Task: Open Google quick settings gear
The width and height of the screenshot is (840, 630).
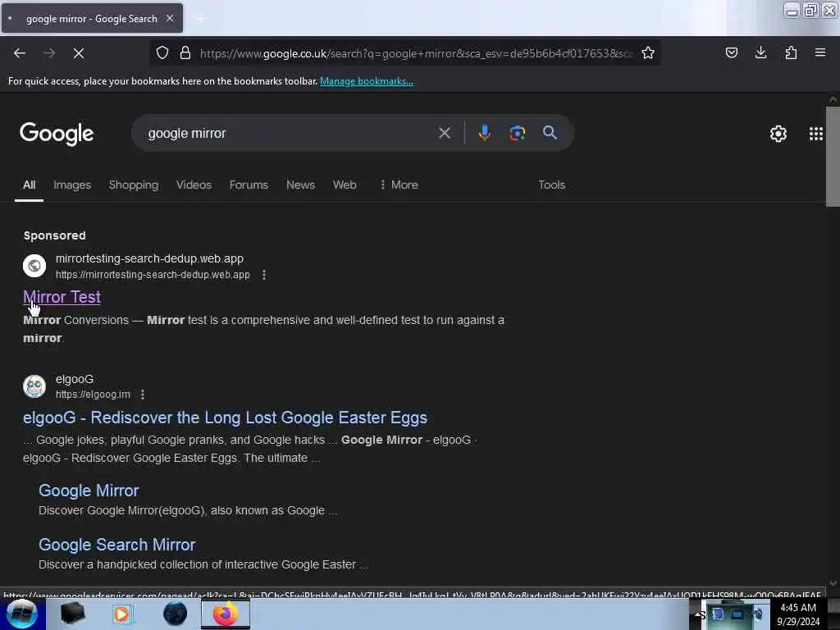Action: (778, 134)
